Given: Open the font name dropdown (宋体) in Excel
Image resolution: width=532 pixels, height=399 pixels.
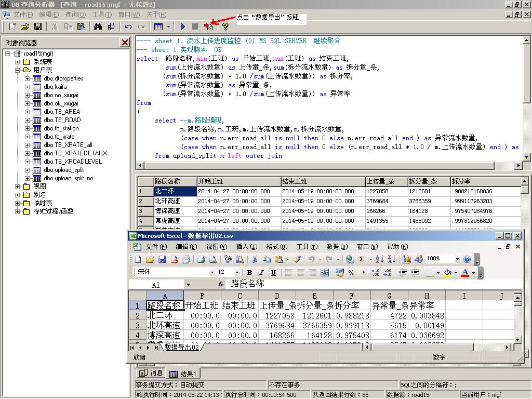Looking at the screenshot, I should (x=212, y=272).
